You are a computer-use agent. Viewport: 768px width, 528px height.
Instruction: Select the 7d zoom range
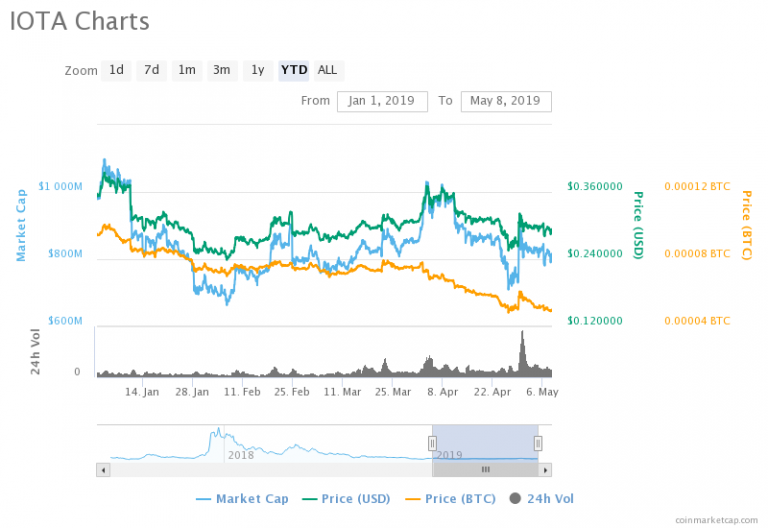[x=151, y=70]
